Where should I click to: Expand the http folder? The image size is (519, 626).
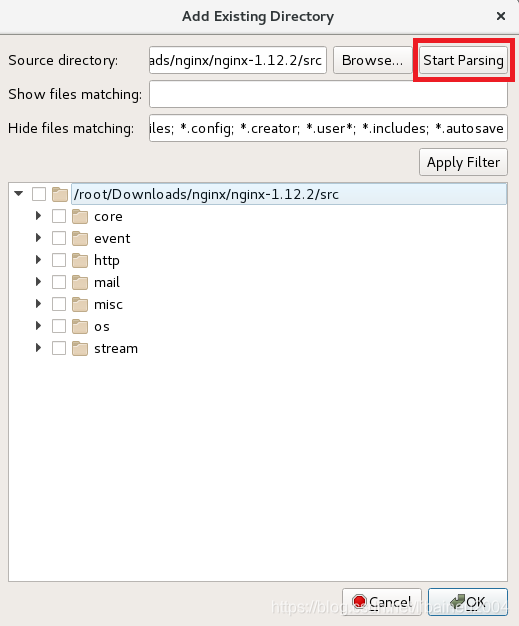38,260
